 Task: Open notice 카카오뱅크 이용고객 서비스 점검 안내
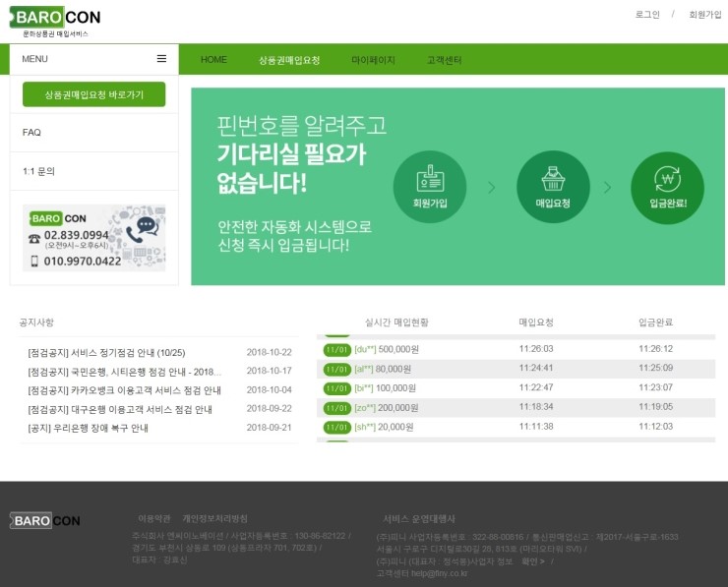point(124,390)
